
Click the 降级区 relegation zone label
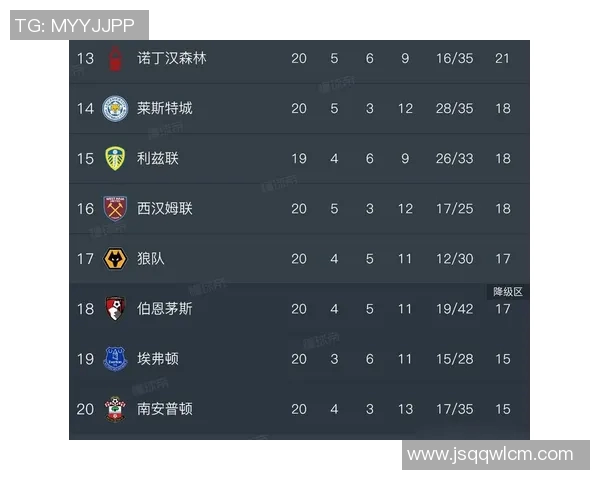(x=508, y=291)
